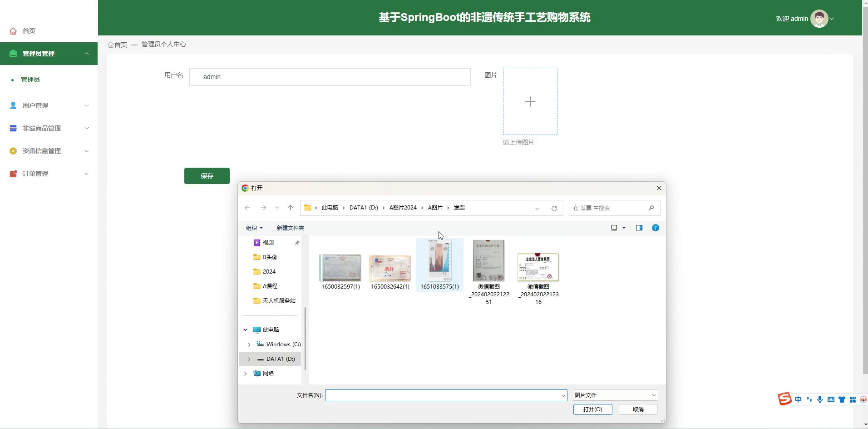
Task: Open the 组织 dropdown menu
Action: 254,228
